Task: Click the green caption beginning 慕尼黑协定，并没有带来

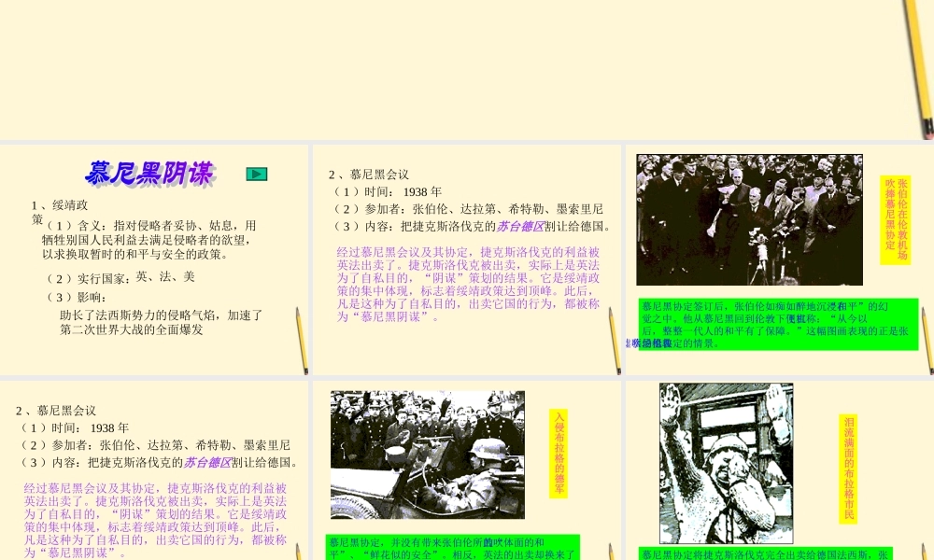Action: [453, 548]
